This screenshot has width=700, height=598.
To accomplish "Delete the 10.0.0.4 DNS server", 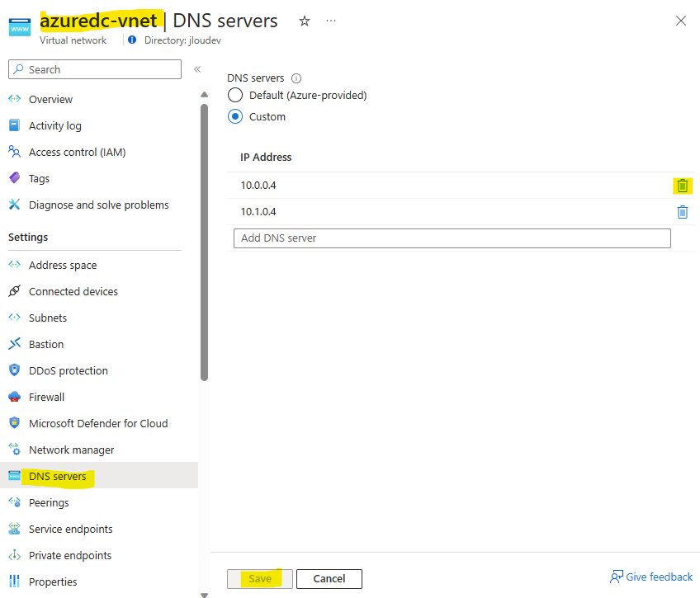I will point(683,186).
